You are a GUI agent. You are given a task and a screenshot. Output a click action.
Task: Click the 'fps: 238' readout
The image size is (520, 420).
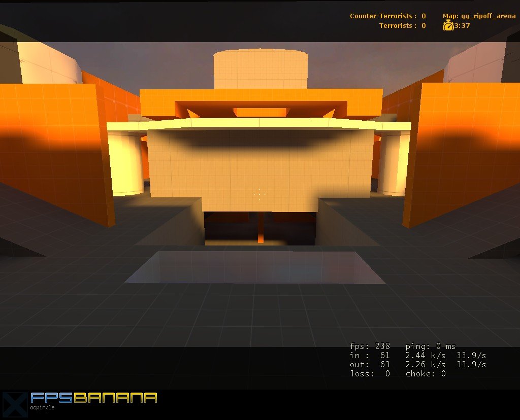coord(370,346)
